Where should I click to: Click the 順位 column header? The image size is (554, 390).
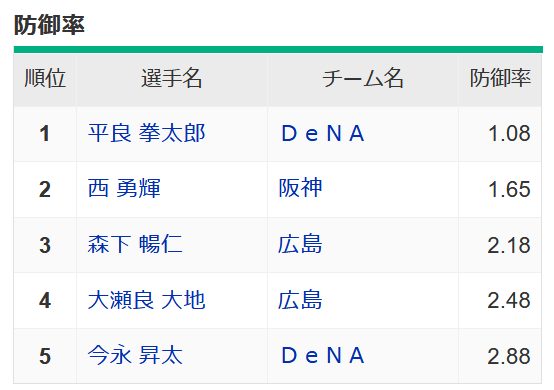pyautogui.click(x=45, y=79)
